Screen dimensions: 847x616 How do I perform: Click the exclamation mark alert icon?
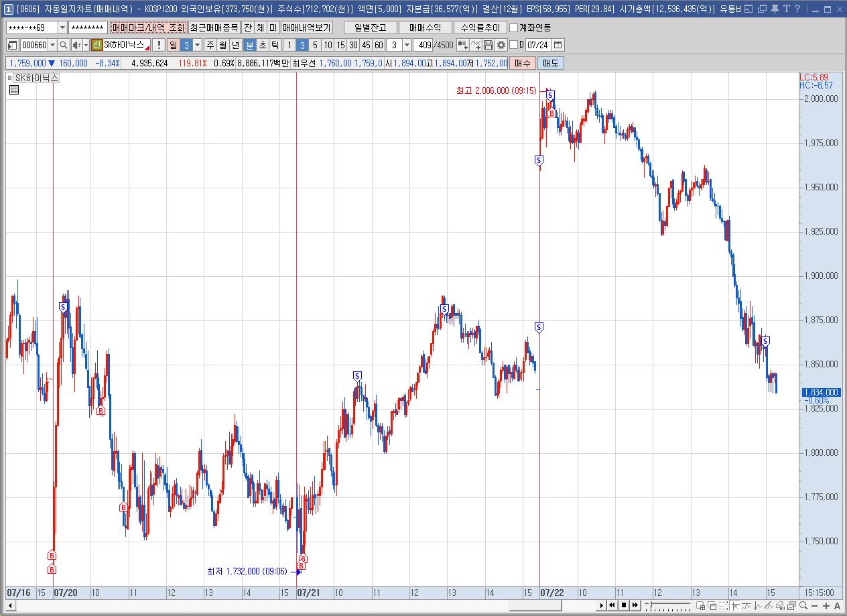click(158, 45)
